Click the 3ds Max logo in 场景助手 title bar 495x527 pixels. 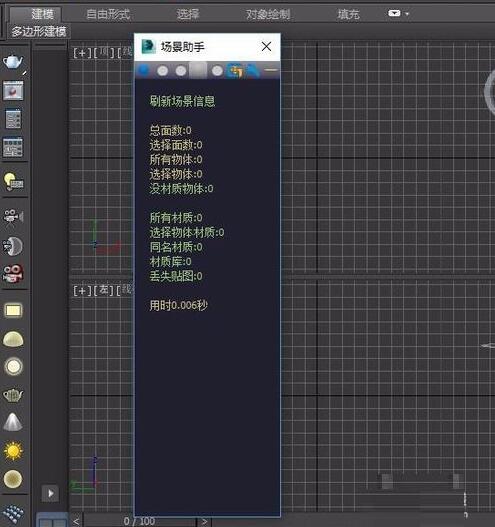tap(148, 47)
